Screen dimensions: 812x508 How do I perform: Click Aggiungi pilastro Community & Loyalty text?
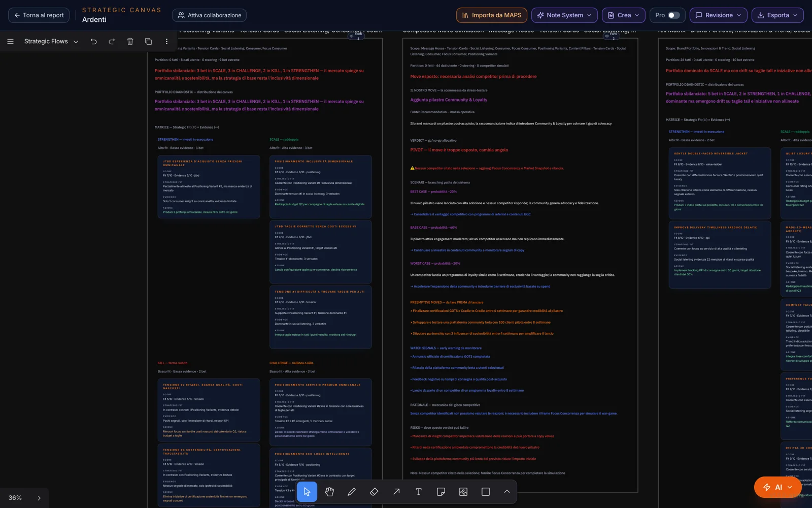pos(449,100)
